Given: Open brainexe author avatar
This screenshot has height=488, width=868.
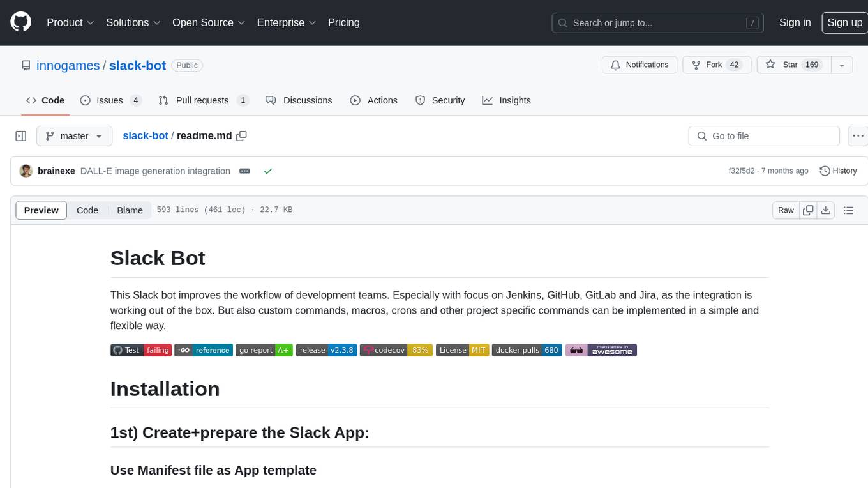Looking at the screenshot, I should (x=26, y=171).
